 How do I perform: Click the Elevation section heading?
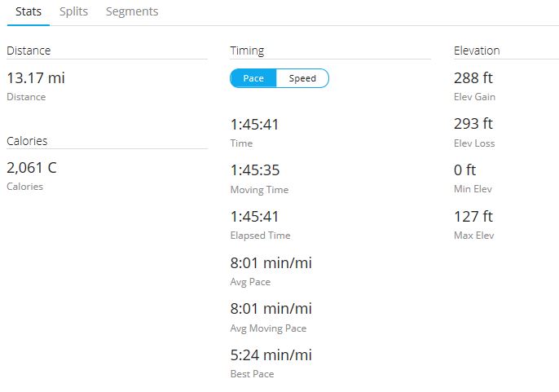click(477, 51)
